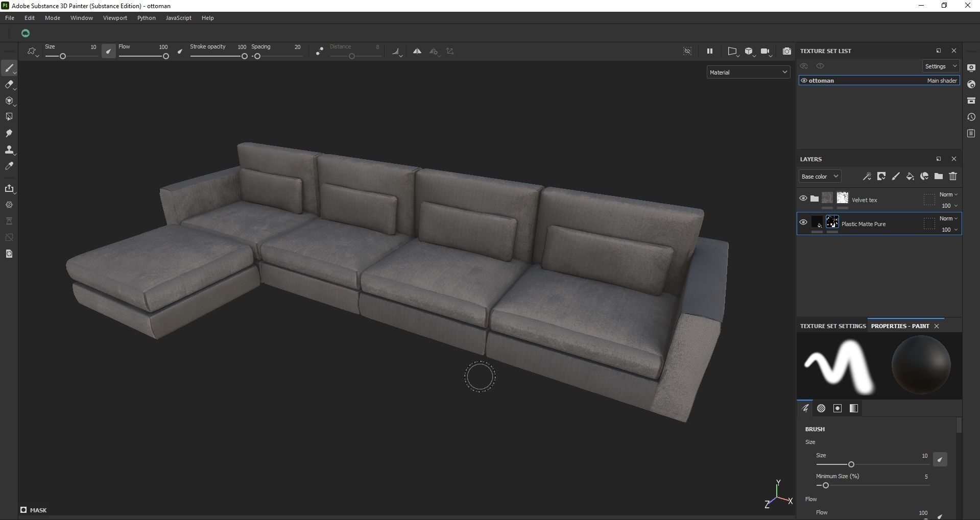
Task: Toggle visibility of ottoman texture set
Action: point(804,81)
